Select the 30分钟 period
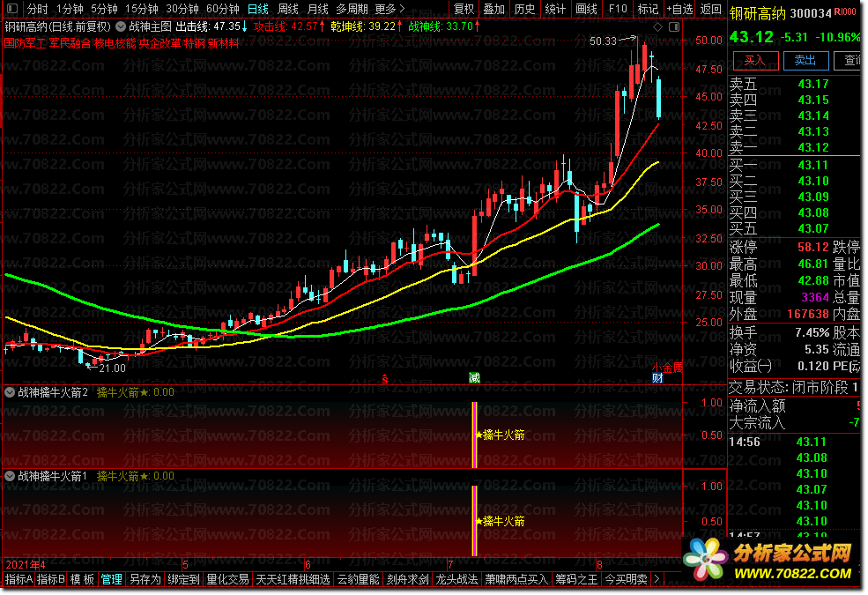This screenshot has height=595, width=868. (182, 9)
